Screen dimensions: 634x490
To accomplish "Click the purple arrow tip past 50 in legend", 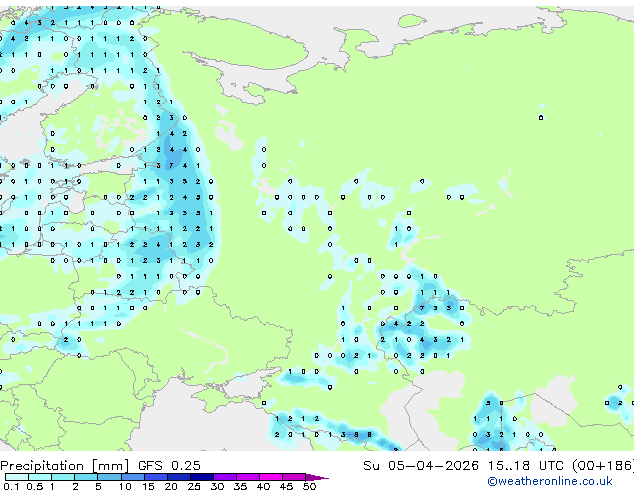I will [x=317, y=477].
